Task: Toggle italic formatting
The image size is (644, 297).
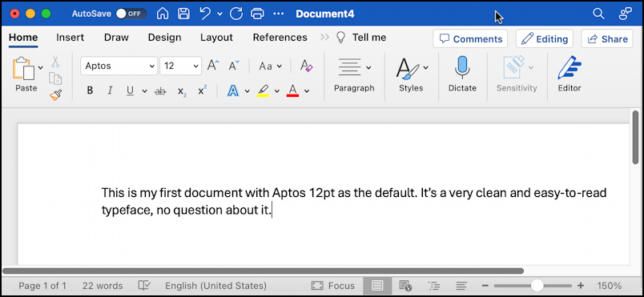Action: pos(110,90)
